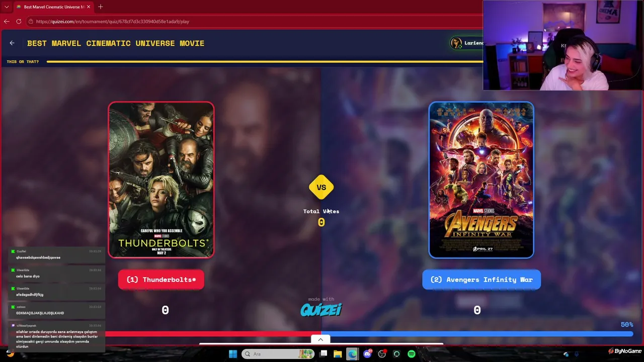The height and width of the screenshot is (362, 644).
Task: Expand the tab list dropdown arrow
Action: [x=7, y=7]
